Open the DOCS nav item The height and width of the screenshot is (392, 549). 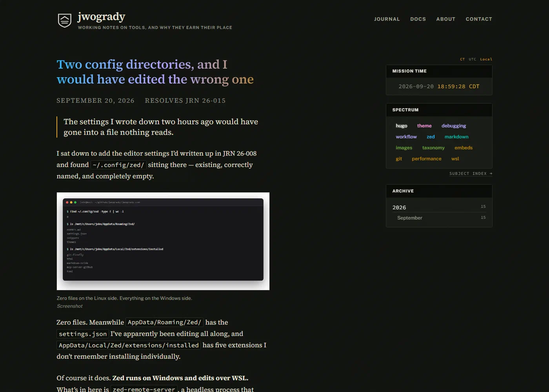[418, 19]
